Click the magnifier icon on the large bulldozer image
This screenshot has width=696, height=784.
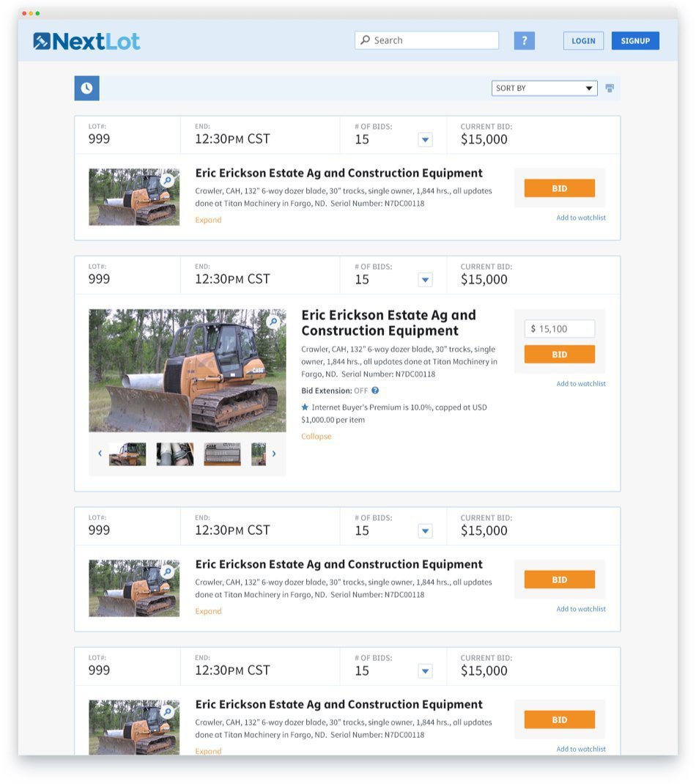(273, 322)
